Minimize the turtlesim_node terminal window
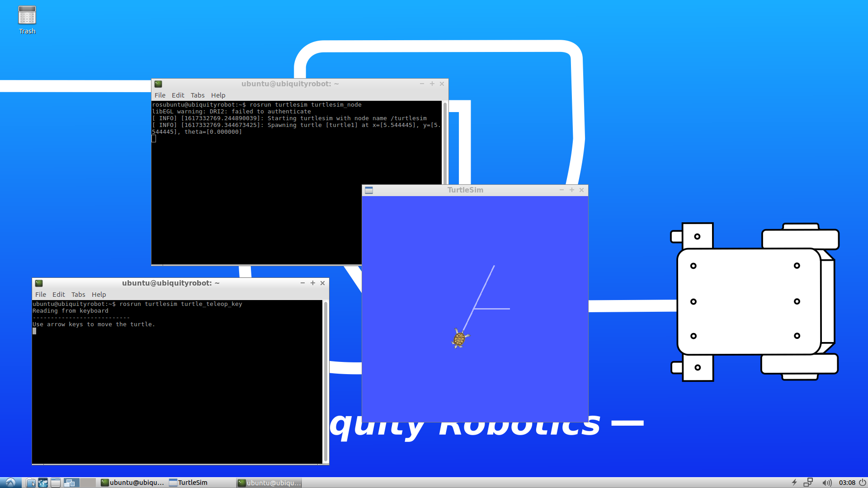This screenshot has height=488, width=868. (422, 84)
